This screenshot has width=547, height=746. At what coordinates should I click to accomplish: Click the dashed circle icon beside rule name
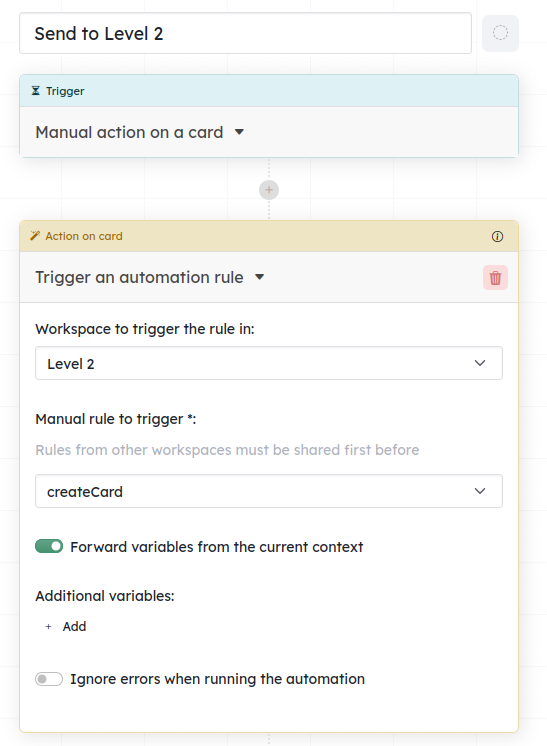click(x=500, y=33)
